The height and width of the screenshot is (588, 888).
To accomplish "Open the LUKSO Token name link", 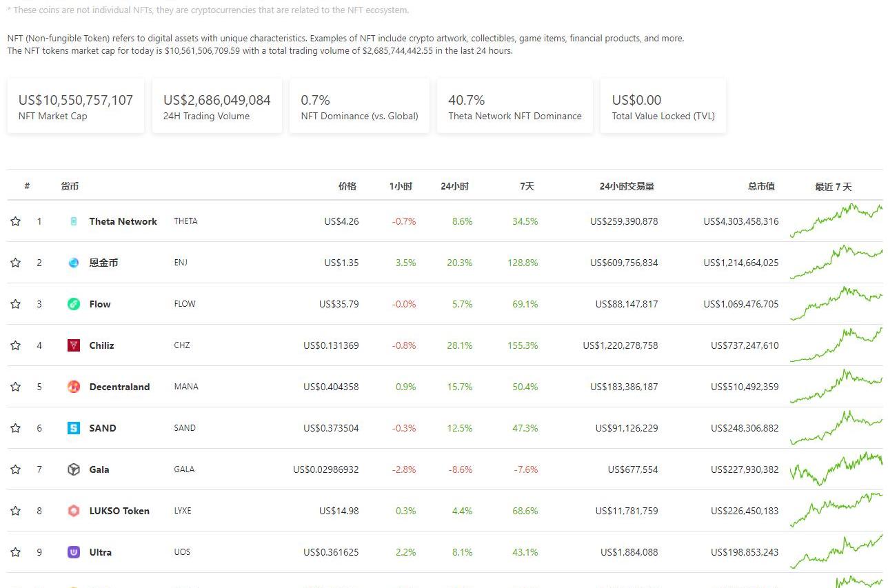I will coord(119,511).
